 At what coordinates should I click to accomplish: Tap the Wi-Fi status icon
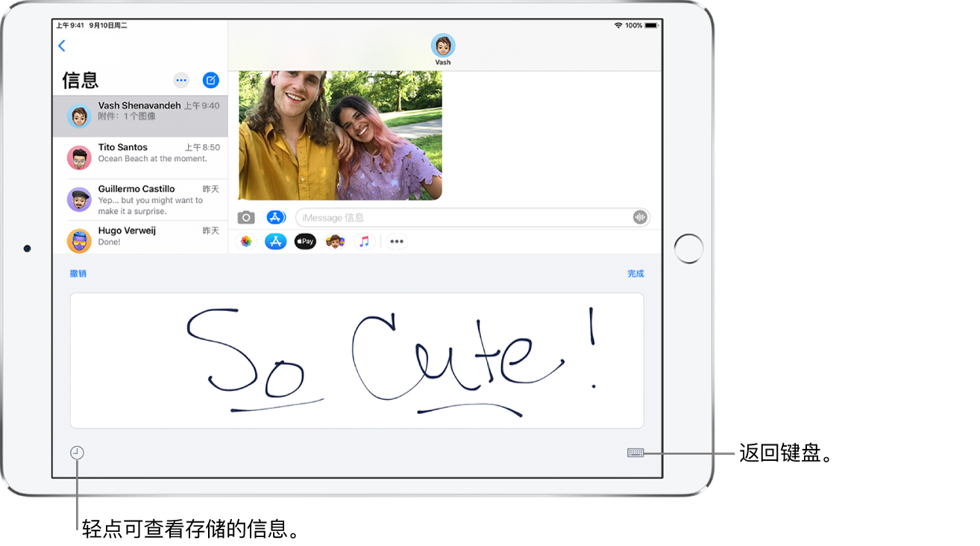[x=618, y=25]
